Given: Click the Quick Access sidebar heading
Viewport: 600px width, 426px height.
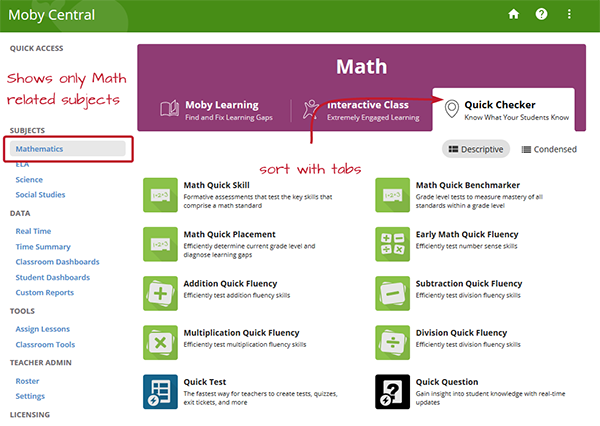Looking at the screenshot, I should pos(36,49).
